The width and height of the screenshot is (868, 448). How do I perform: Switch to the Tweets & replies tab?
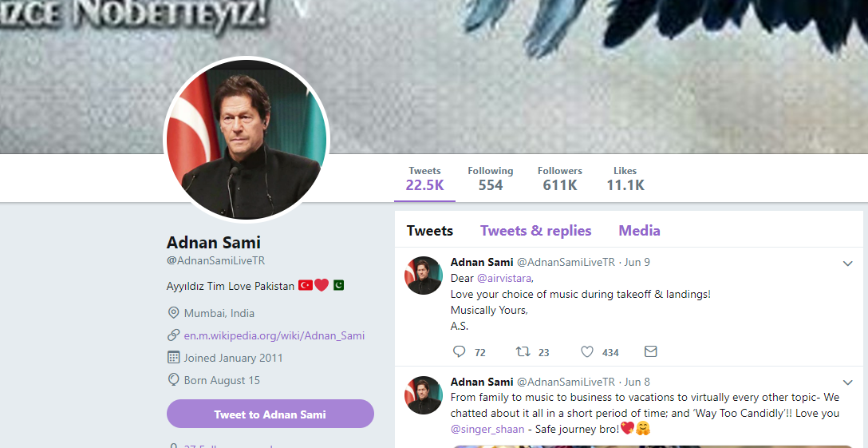click(x=535, y=231)
